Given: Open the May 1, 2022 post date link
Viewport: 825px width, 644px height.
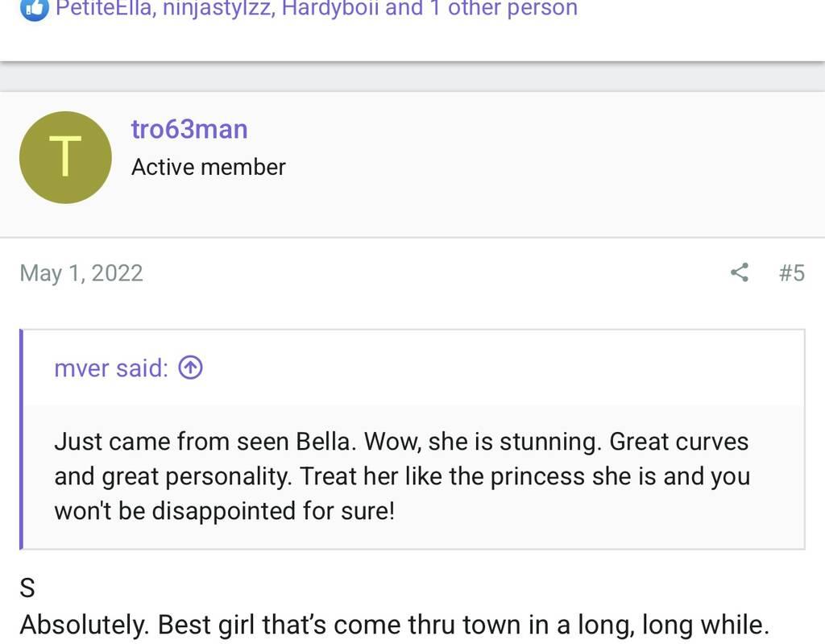Looking at the screenshot, I should tap(81, 273).
